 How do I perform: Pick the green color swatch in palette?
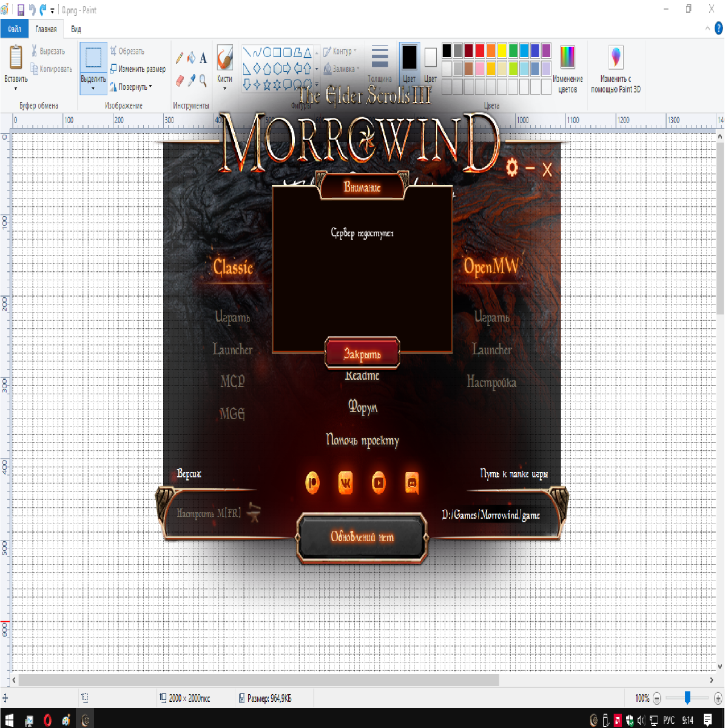(x=513, y=50)
